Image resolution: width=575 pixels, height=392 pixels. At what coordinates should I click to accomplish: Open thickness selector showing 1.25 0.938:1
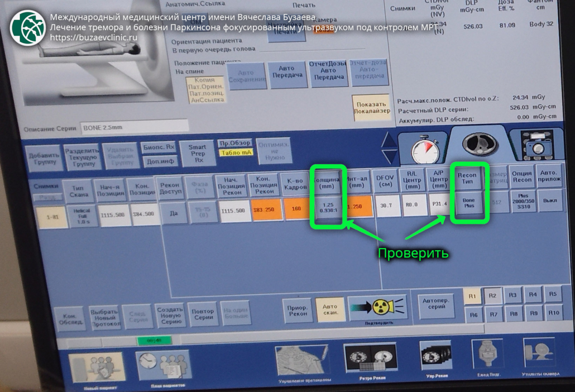[x=329, y=206]
